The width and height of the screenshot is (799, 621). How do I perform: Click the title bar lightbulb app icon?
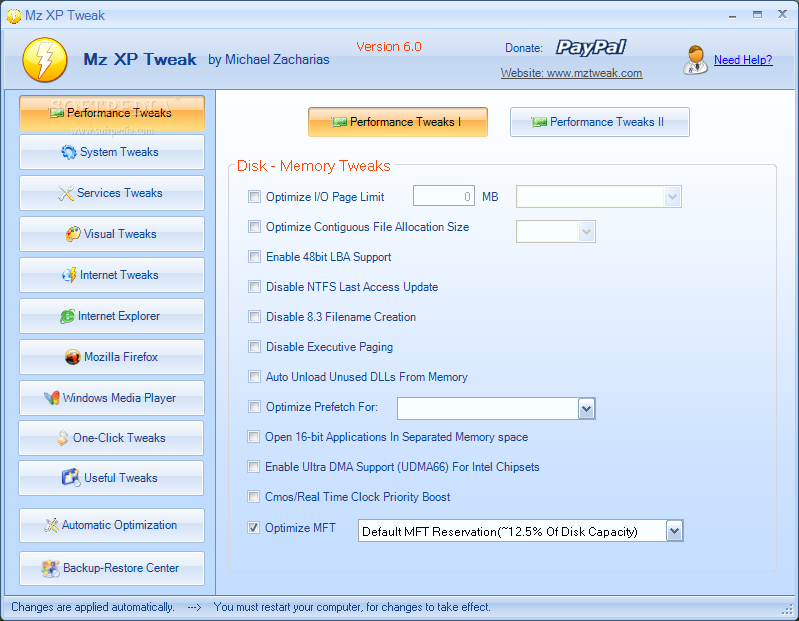click(x=14, y=16)
